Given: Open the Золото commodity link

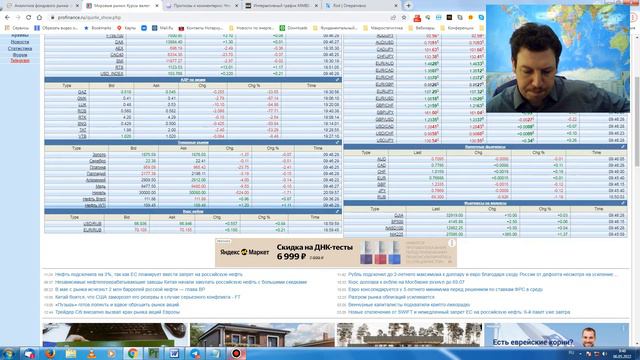Looking at the screenshot, I should click(x=99, y=155).
